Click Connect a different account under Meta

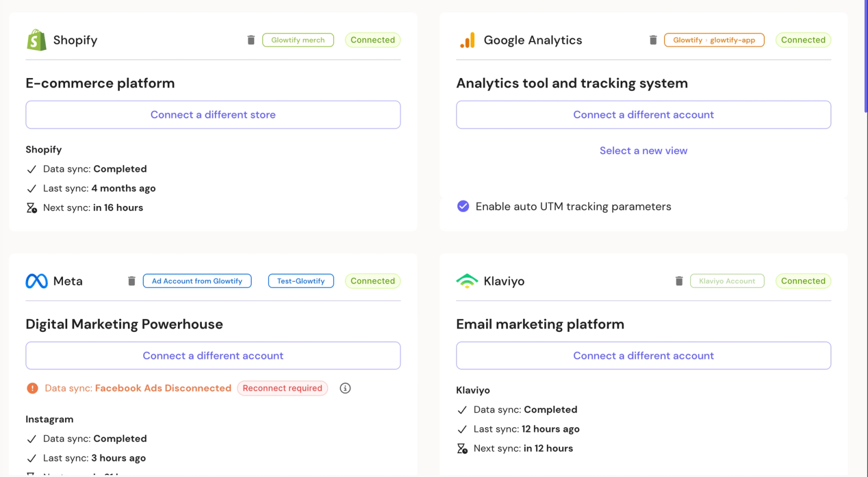coord(213,356)
